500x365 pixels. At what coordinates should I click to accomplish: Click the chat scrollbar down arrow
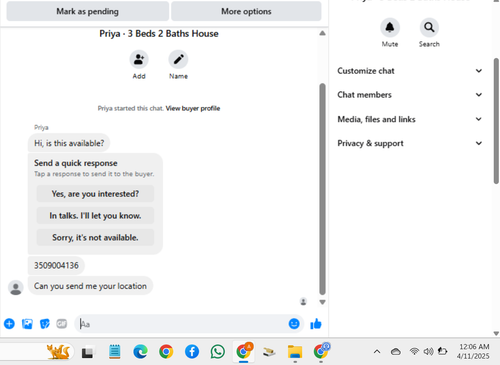coord(322,302)
